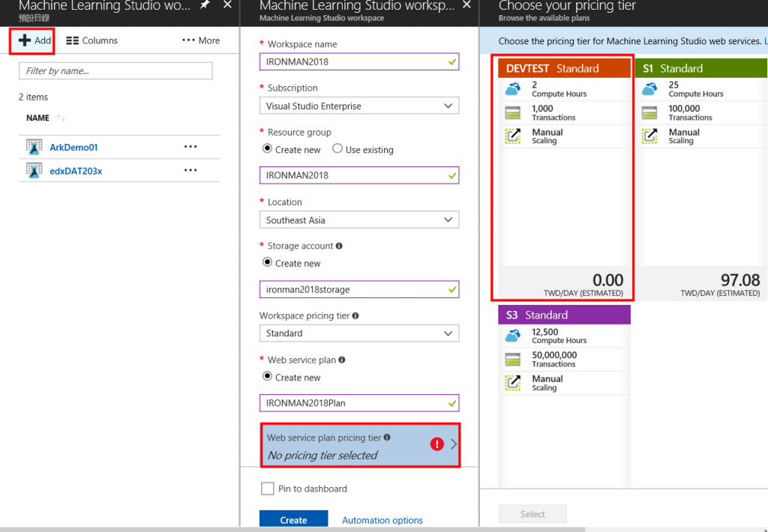768x532 pixels.
Task: Open the ArkDemo01 workspace link
Action: (74, 148)
